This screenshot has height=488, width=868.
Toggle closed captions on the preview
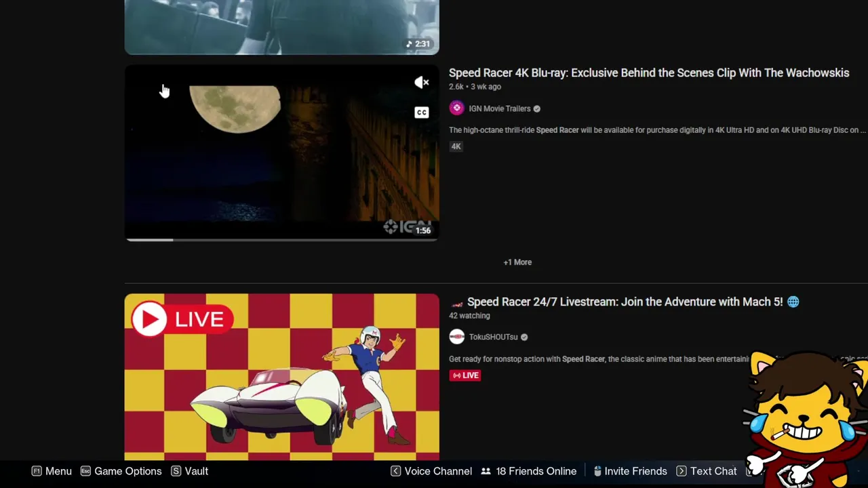422,113
